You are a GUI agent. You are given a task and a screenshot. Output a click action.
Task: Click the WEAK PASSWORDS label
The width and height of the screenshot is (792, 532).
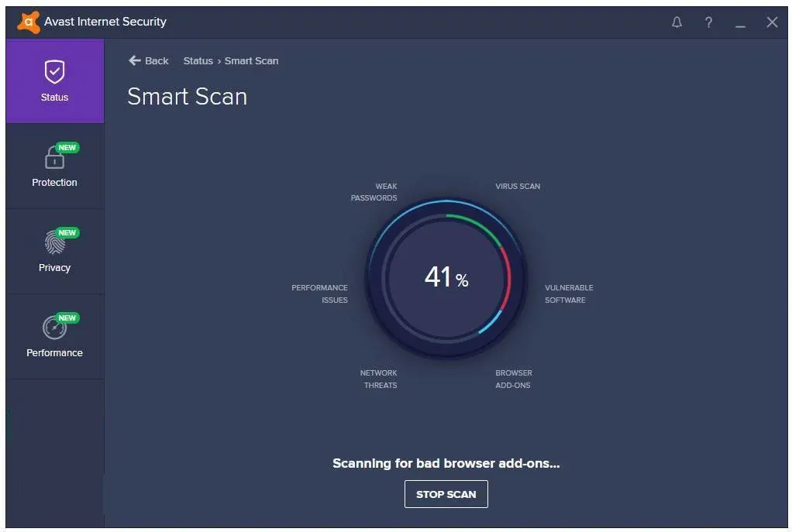coord(374,192)
